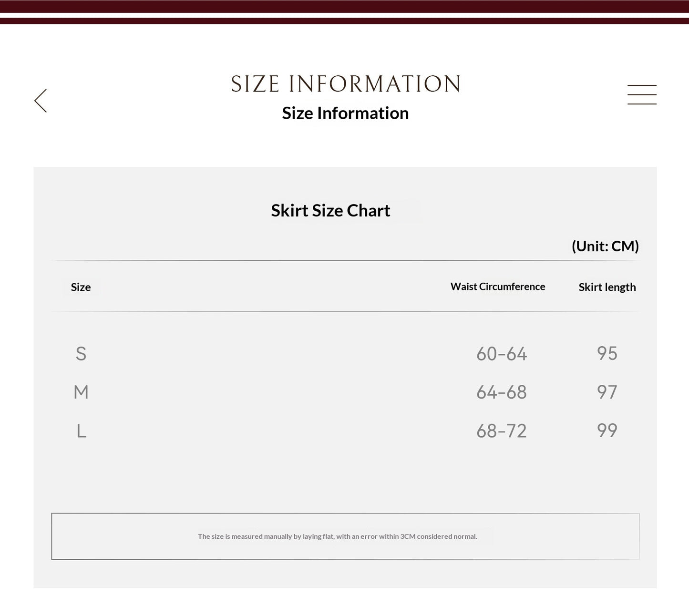Click the 64-68 waist value
The image size is (689, 616).
point(502,392)
